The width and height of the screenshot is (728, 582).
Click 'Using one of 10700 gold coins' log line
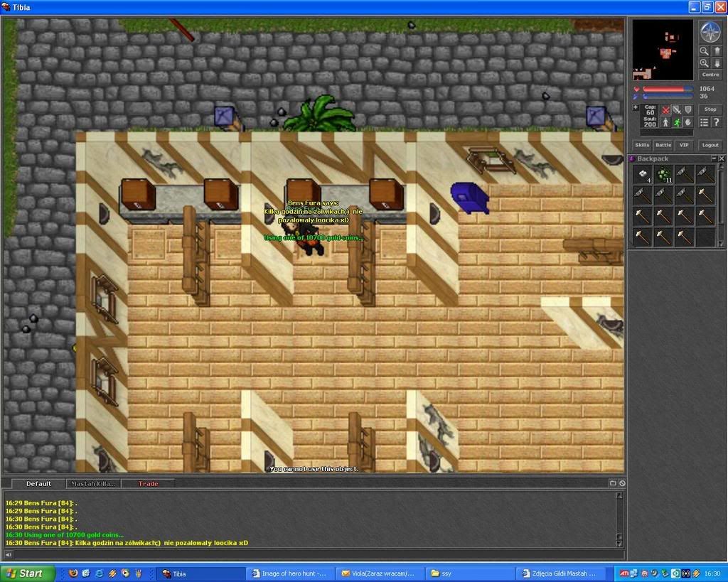point(65,535)
